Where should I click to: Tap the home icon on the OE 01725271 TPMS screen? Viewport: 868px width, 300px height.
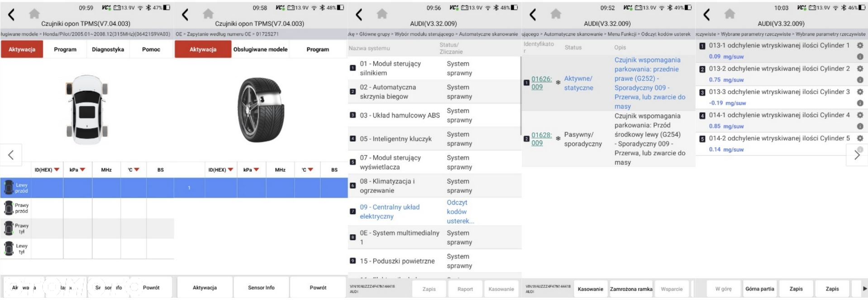tap(208, 14)
